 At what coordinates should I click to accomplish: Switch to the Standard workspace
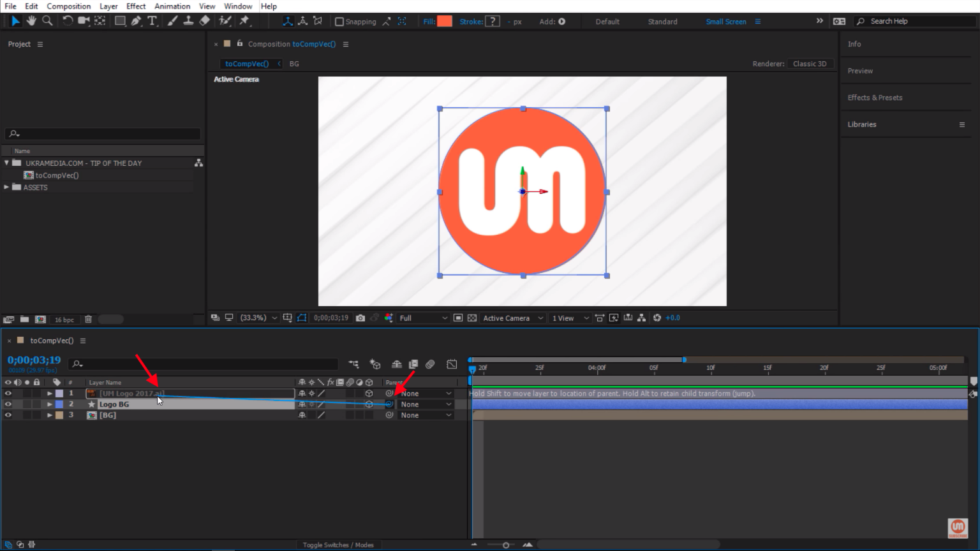[662, 22]
